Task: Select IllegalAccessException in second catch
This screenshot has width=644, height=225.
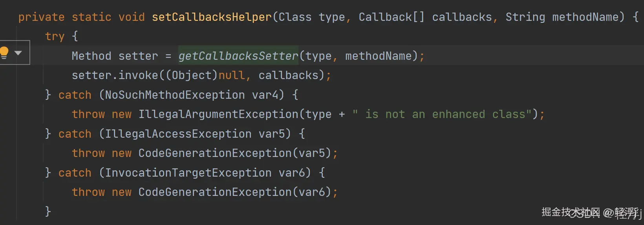Action: click(x=178, y=134)
